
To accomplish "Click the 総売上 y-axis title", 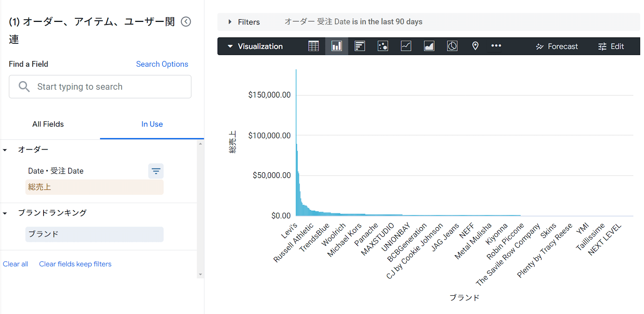I will 232,142.
